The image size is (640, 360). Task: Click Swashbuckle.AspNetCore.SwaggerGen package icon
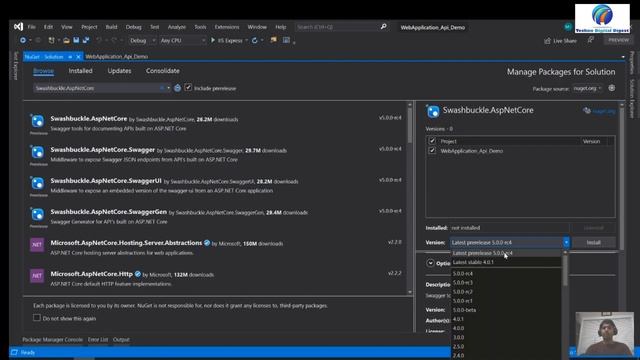point(38,214)
